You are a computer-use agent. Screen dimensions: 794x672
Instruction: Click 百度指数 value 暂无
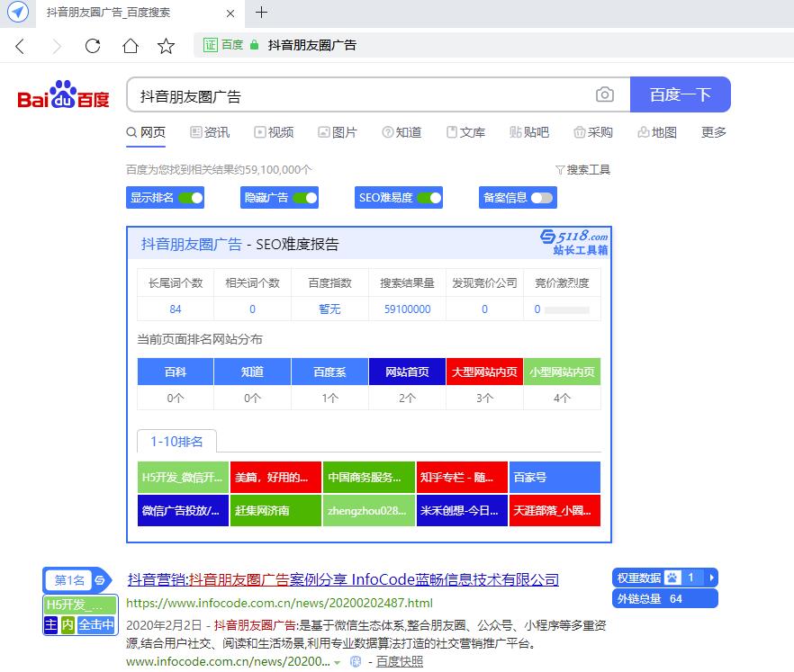329,309
